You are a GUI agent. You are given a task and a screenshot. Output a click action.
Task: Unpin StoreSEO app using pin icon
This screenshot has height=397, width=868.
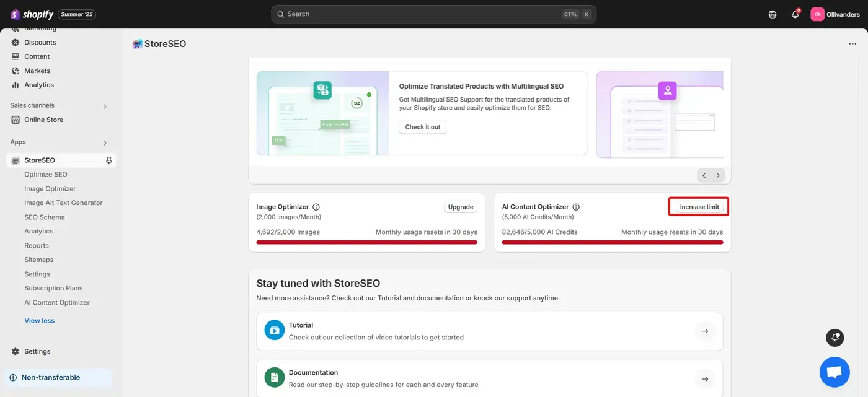(x=109, y=160)
